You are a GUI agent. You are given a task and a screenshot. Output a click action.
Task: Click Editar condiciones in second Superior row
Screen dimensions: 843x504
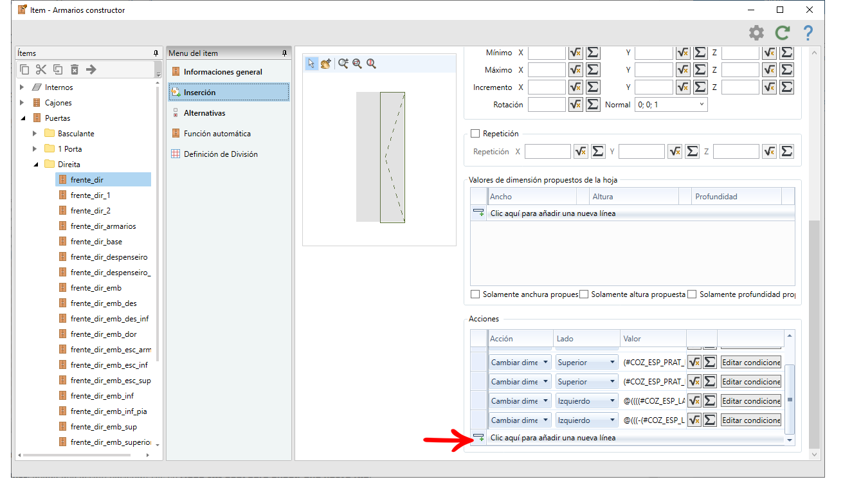tap(751, 382)
